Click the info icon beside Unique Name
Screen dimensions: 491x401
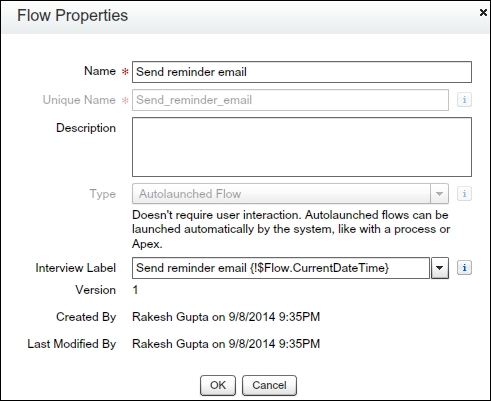(x=464, y=100)
